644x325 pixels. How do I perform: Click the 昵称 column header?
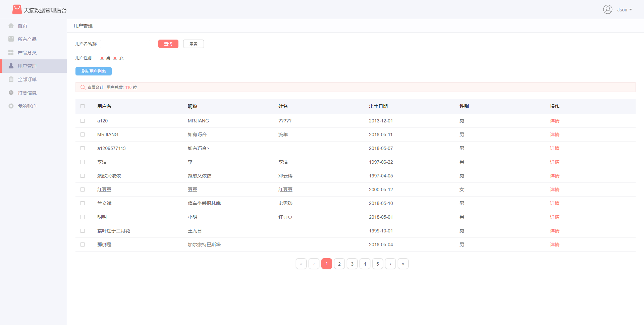(193, 106)
